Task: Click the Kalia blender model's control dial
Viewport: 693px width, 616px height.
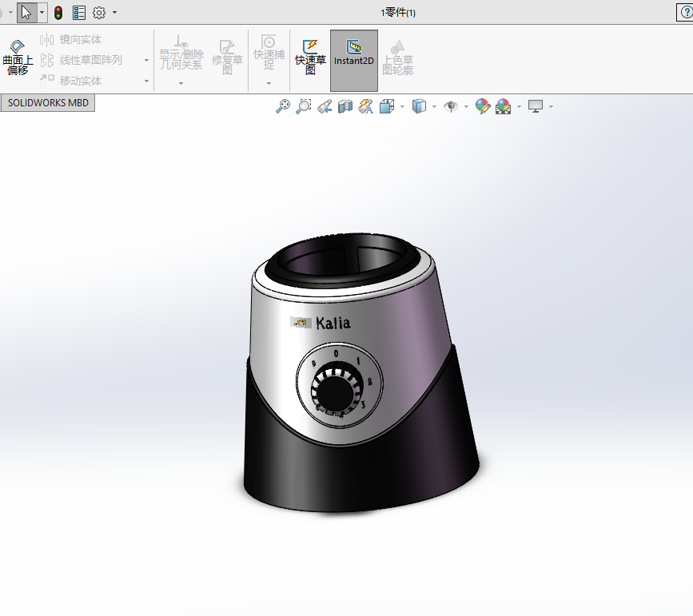Action: (x=336, y=392)
